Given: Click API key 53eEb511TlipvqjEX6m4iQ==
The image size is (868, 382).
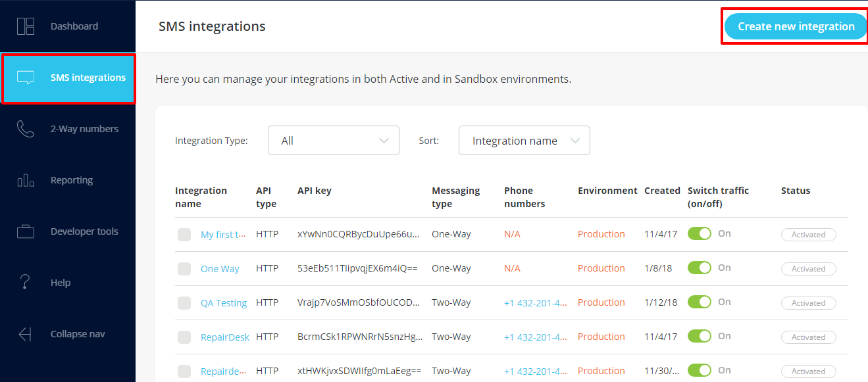Looking at the screenshot, I should pyautogui.click(x=357, y=268).
